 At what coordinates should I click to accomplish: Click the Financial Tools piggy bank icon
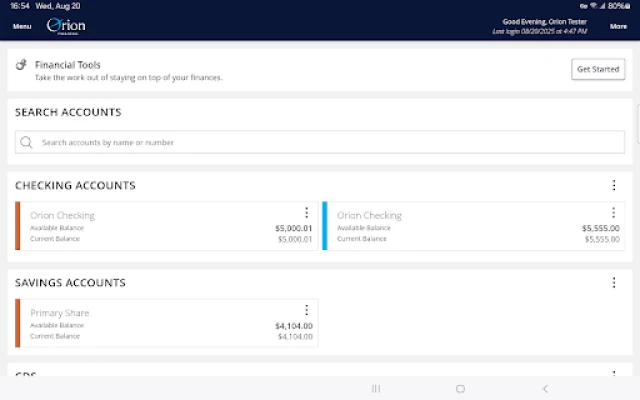[x=21, y=65]
